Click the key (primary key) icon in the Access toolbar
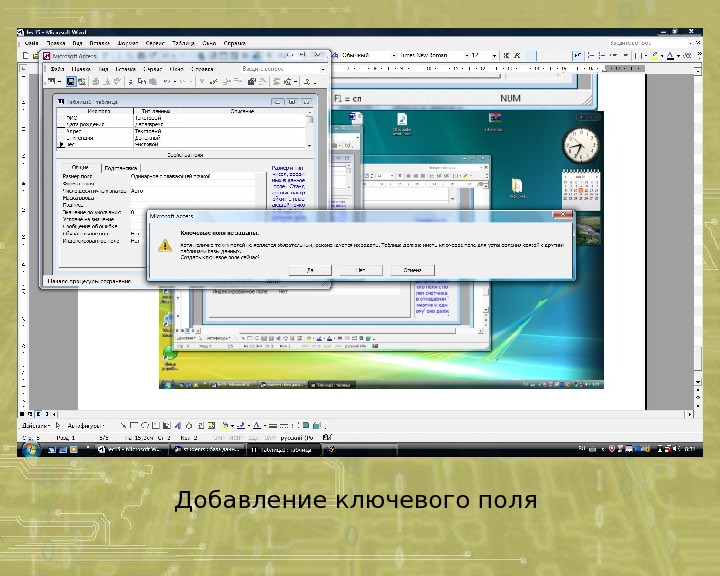Viewport: 720px width, 576px height. coord(201,81)
